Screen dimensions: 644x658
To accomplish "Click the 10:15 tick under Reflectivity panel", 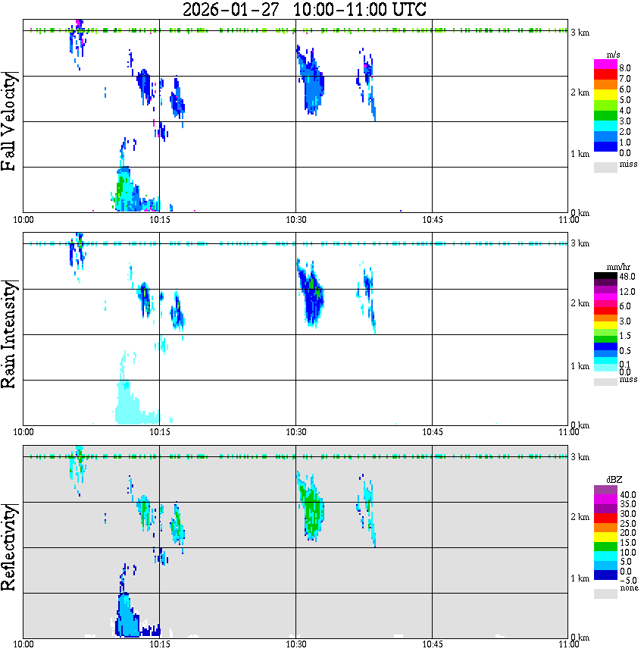I will (x=160, y=644).
